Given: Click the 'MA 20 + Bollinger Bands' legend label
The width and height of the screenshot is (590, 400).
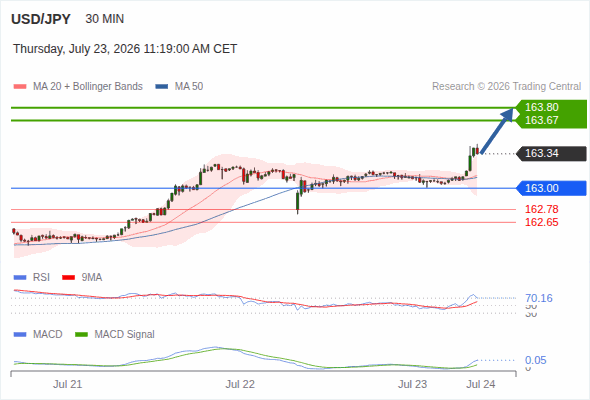Looking at the screenshot, I should coord(88,87).
